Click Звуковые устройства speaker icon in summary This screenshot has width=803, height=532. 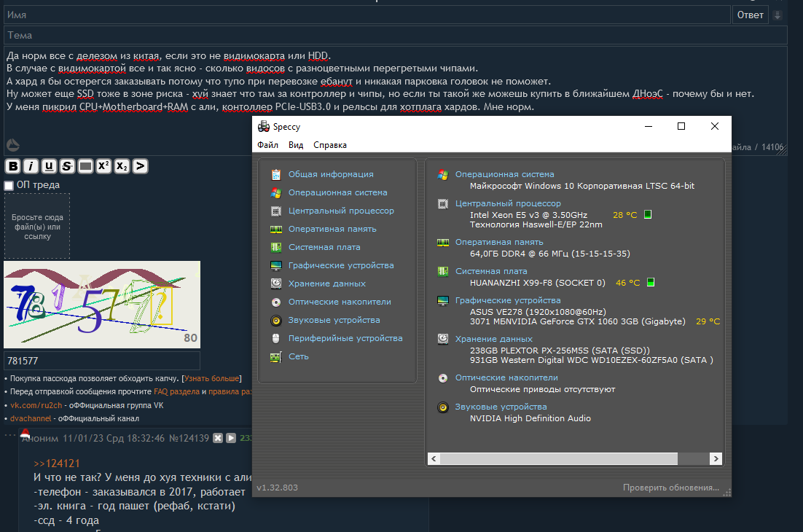click(x=443, y=407)
